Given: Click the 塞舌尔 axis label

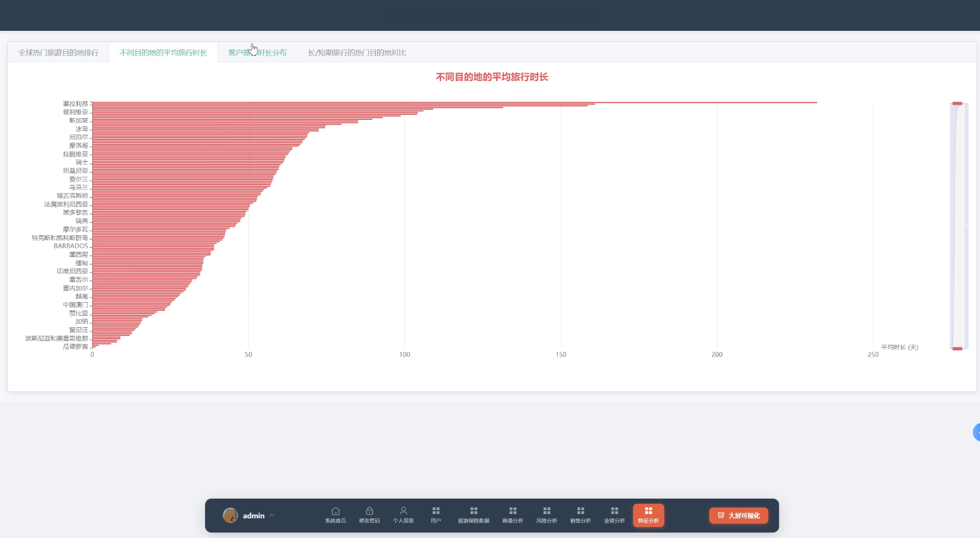Looking at the screenshot, I should click(79, 280).
